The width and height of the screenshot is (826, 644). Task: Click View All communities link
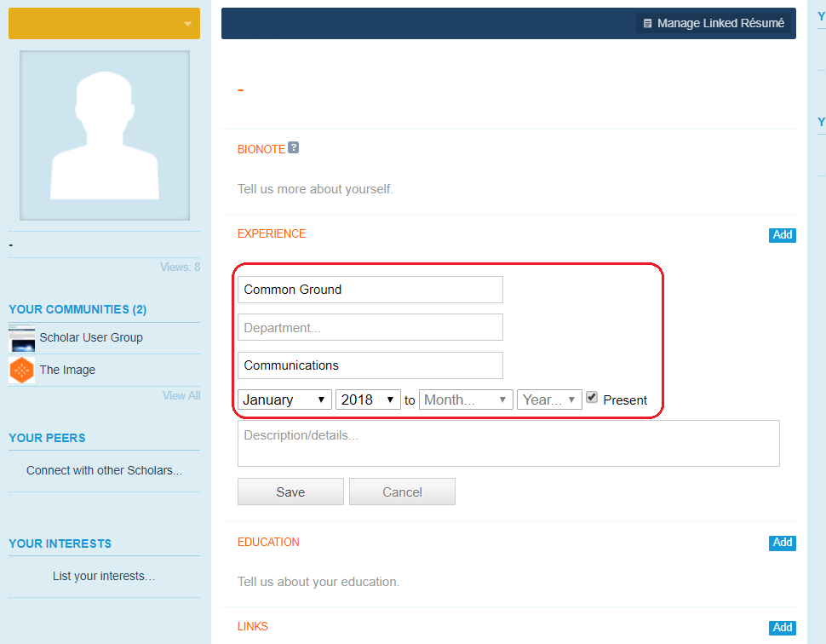[181, 396]
